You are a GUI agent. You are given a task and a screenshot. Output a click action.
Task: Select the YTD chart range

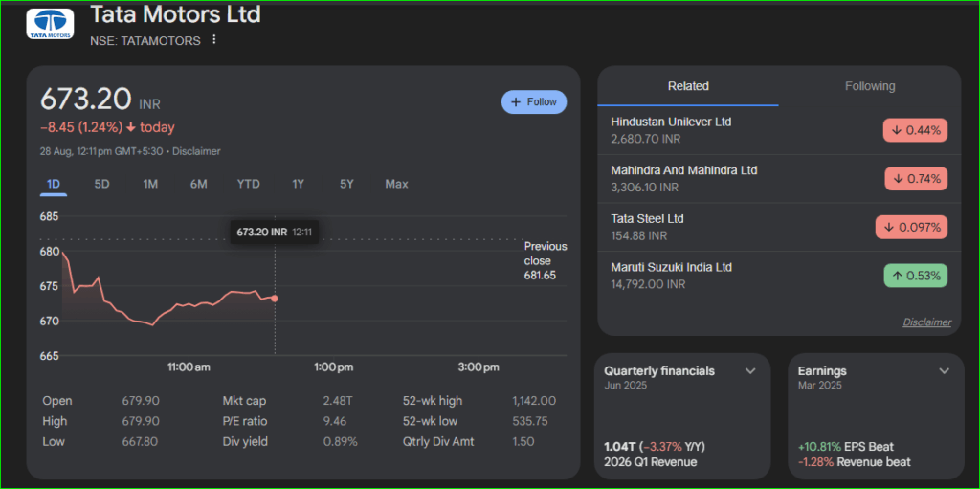(x=248, y=184)
